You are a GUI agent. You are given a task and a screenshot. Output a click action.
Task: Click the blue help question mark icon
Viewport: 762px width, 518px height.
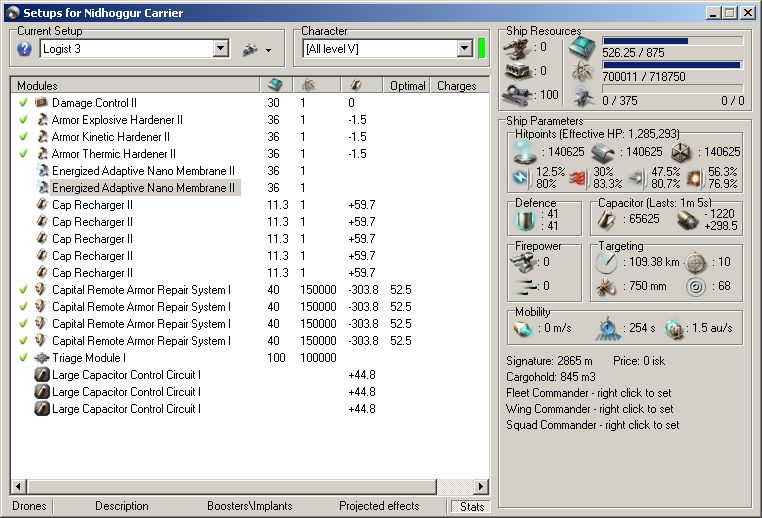click(x=24, y=49)
